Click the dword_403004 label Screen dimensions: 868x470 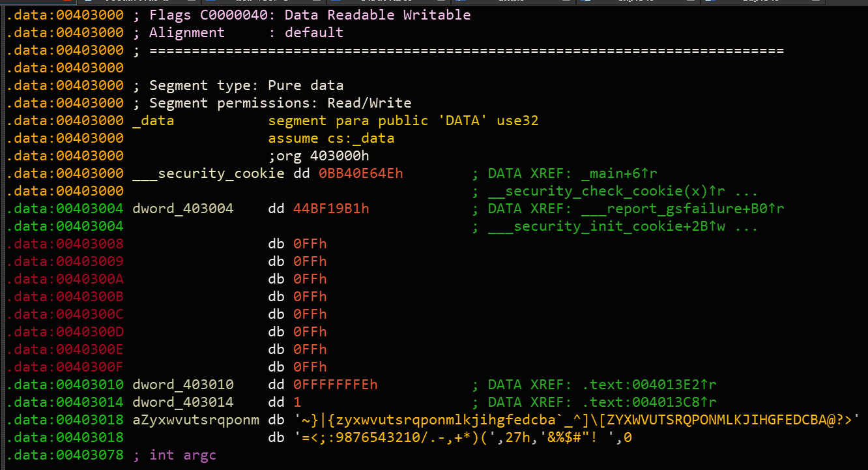pos(183,209)
